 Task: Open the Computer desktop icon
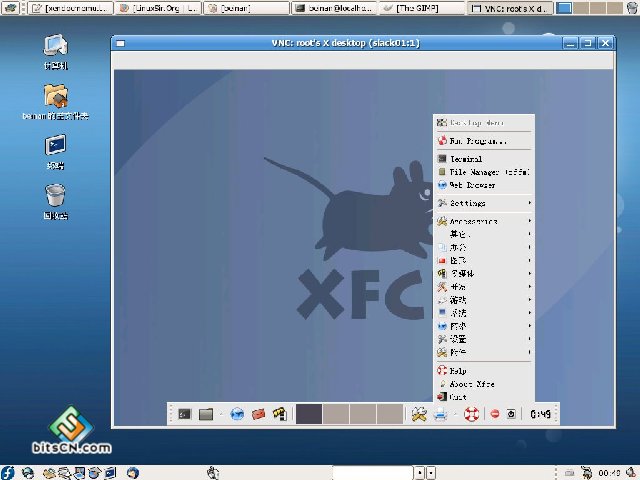coord(56,52)
